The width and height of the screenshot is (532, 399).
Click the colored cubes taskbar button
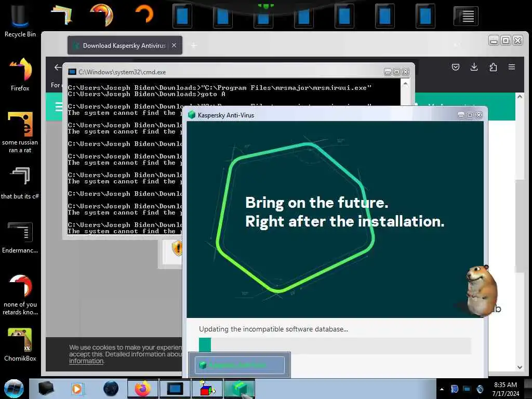click(207, 389)
